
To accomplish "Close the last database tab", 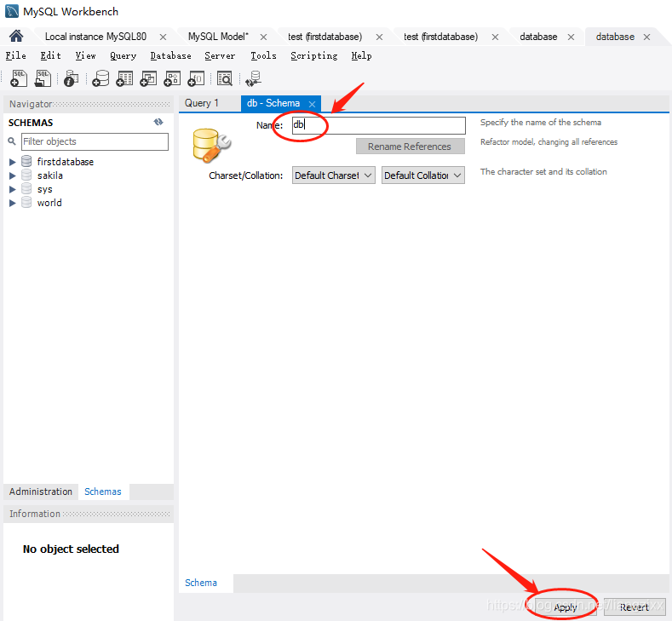I will pos(646,37).
